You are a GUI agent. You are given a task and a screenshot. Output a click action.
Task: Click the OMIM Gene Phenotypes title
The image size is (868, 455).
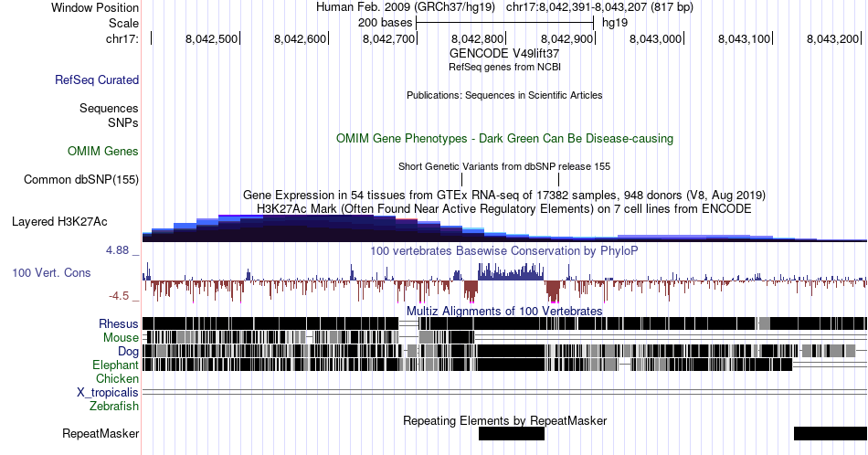pos(505,138)
